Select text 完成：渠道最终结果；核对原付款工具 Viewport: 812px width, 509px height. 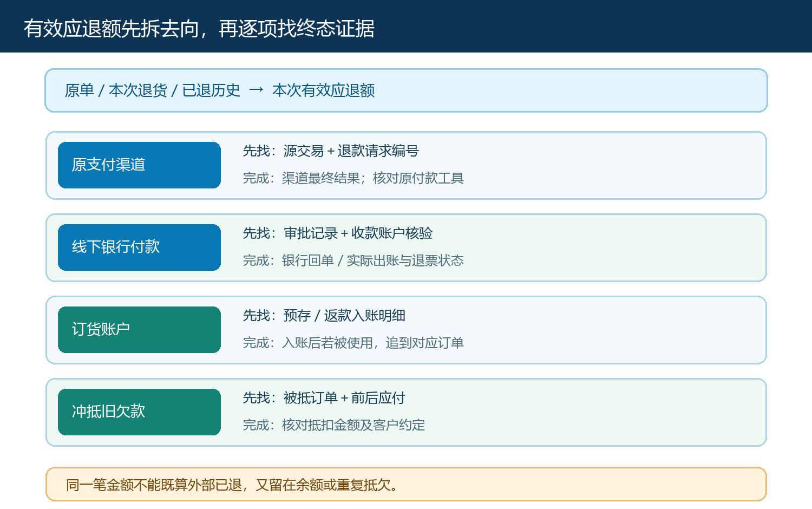pyautogui.click(x=353, y=178)
